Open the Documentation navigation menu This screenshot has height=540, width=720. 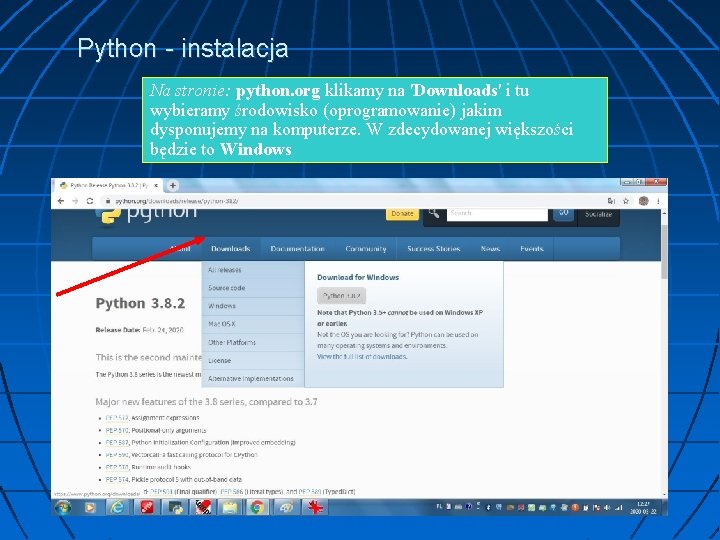297,249
